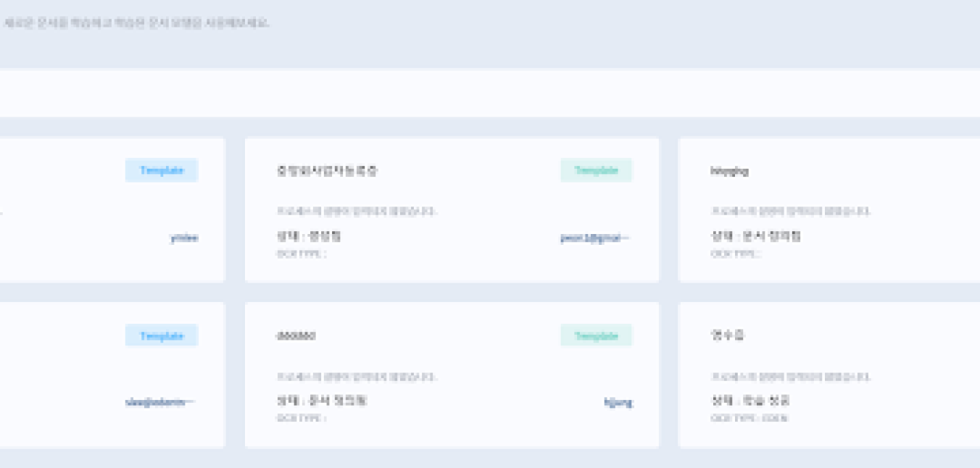Open the 중앙회사업자등록증 card title
Image resolution: width=980 pixels, height=468 pixels.
[x=327, y=171]
